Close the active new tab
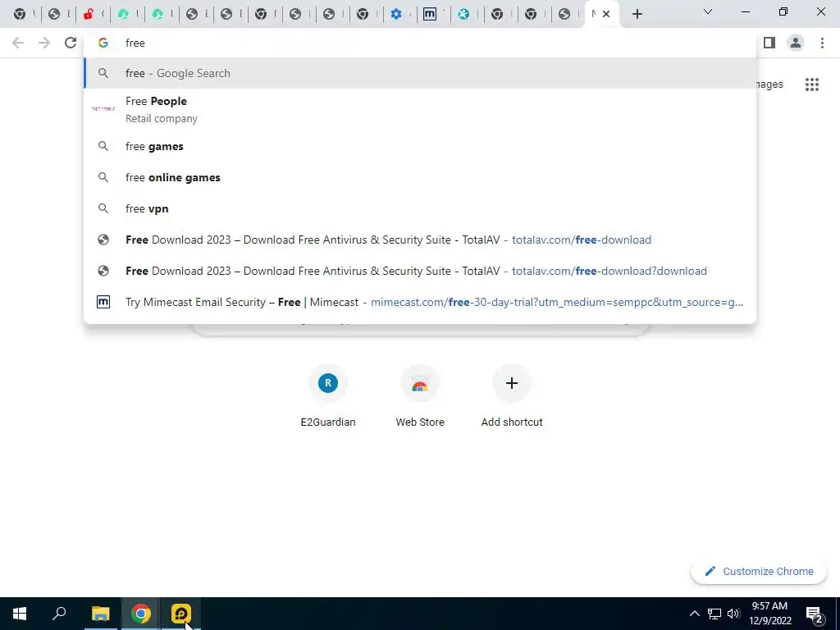 coord(606,15)
